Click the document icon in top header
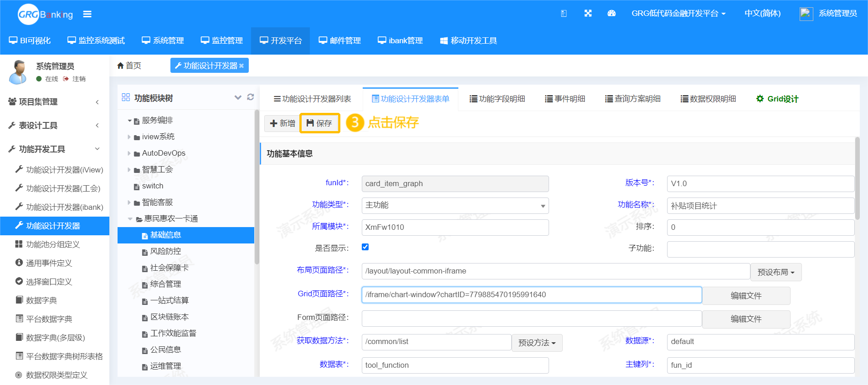The width and height of the screenshot is (868, 385). [x=564, y=14]
